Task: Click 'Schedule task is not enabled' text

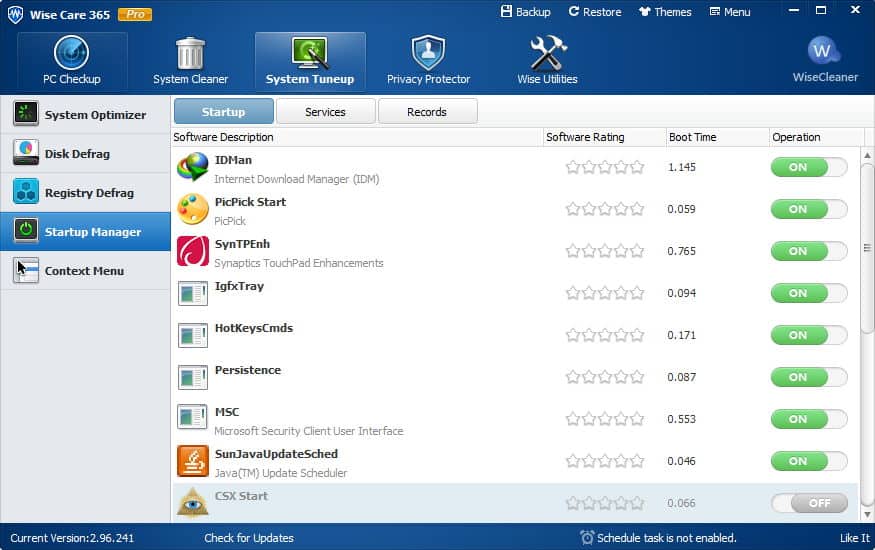Action: click(667, 538)
